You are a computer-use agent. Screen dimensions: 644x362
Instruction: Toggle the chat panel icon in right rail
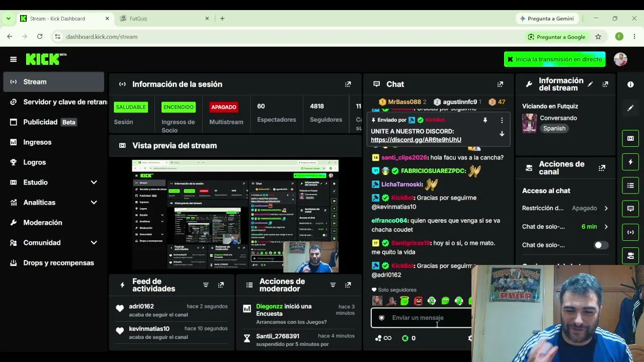tap(630, 209)
